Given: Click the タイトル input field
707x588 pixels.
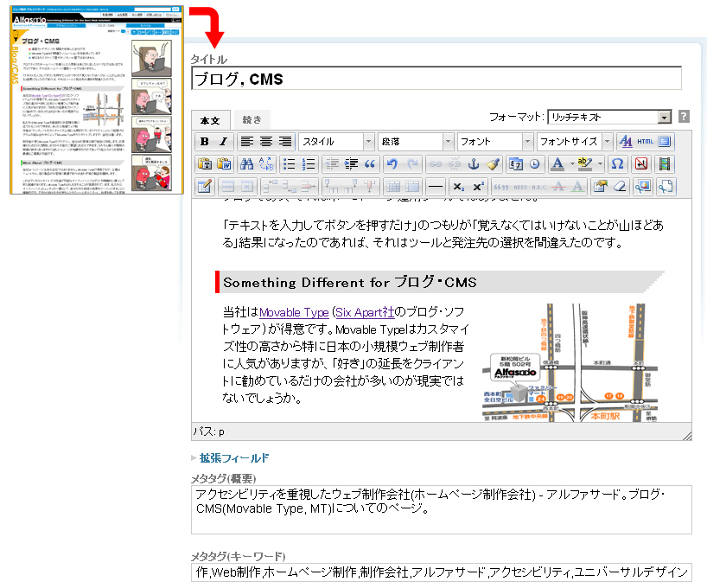Looking at the screenshot, I should click(x=436, y=79).
